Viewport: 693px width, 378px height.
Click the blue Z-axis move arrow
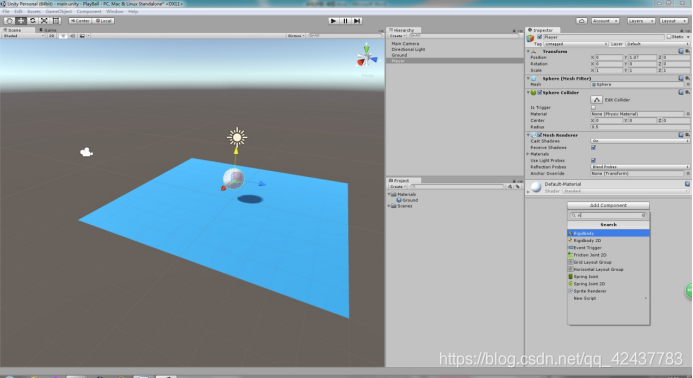[262, 183]
